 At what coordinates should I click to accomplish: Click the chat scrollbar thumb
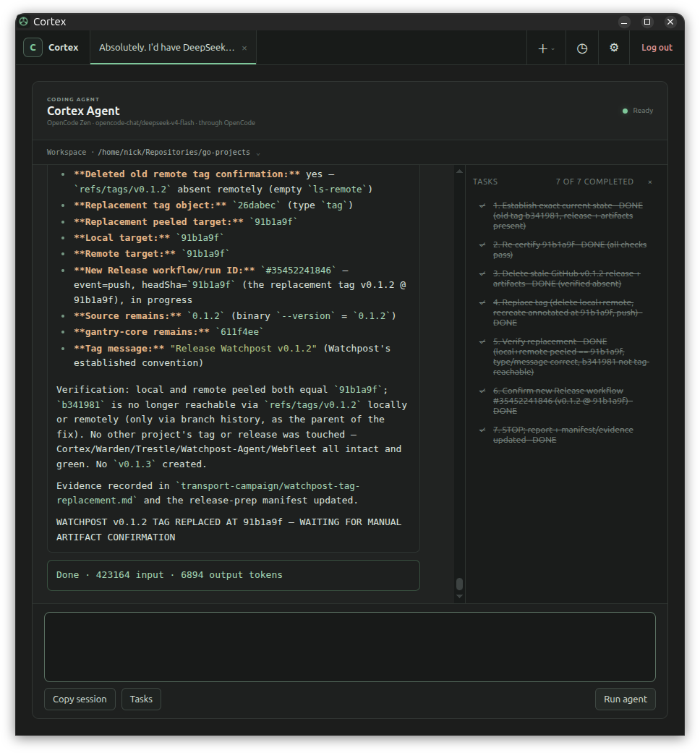point(459,584)
